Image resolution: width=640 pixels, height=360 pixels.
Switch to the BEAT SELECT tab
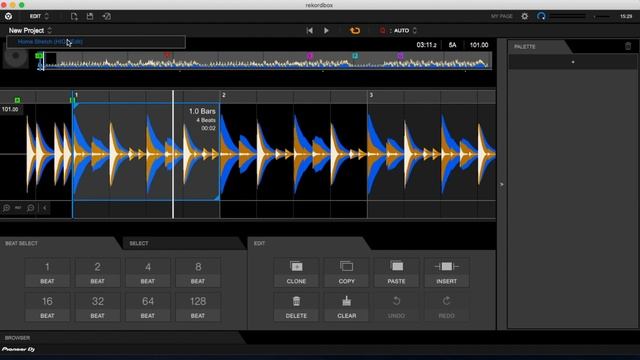pyautogui.click(x=21, y=243)
